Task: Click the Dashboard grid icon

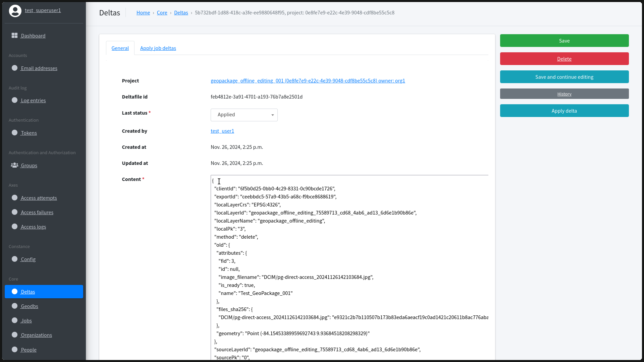Action: [14, 36]
